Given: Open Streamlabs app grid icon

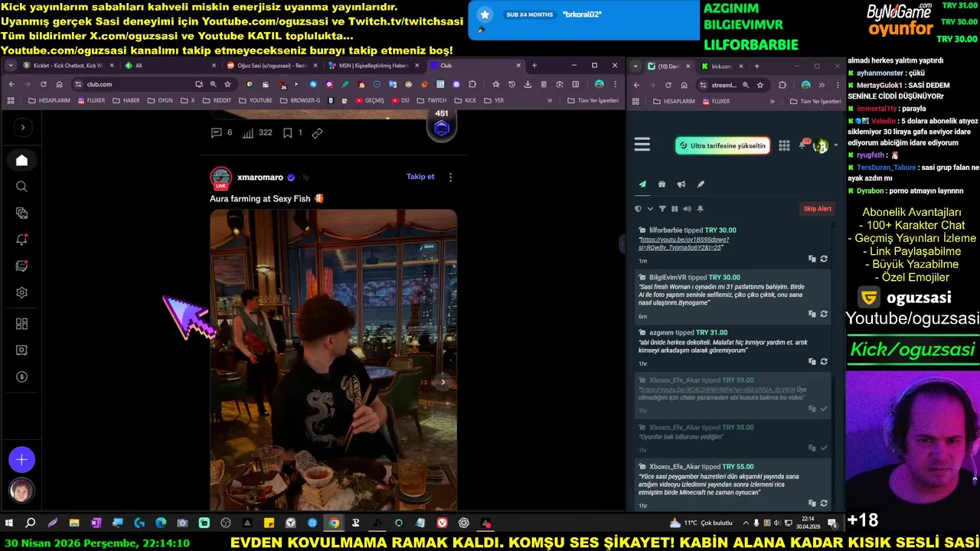Looking at the screenshot, I should (x=784, y=145).
